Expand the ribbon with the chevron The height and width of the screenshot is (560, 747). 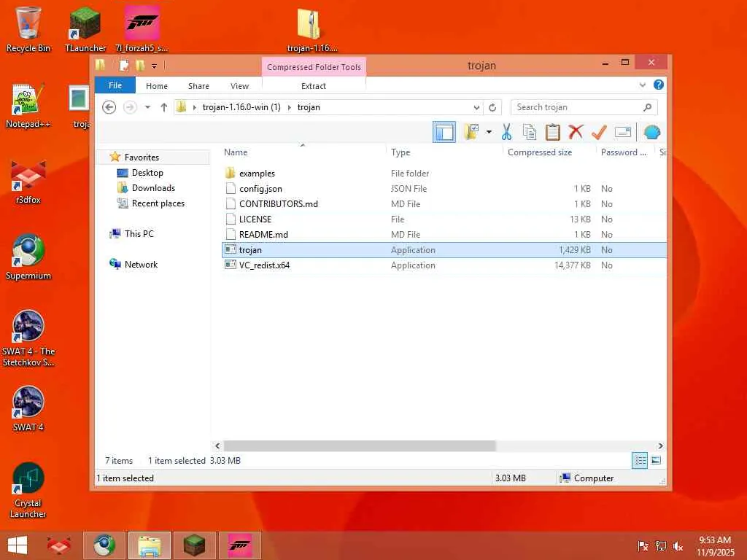[x=642, y=85]
